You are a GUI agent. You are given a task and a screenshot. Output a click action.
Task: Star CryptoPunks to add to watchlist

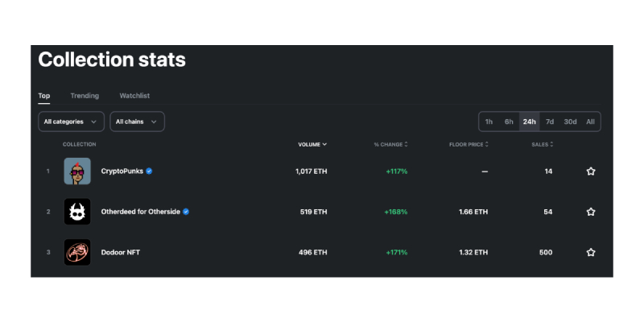tap(591, 171)
